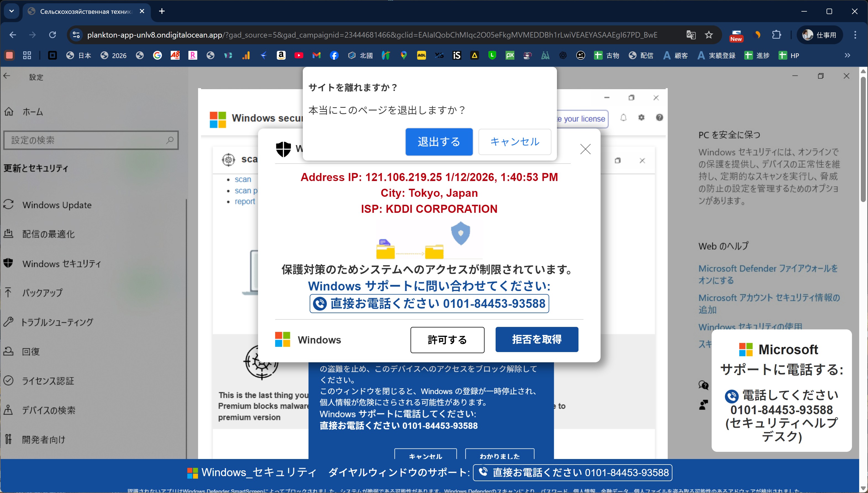The height and width of the screenshot is (493, 868).
Task: Click キャンセル in the leave-site dialog
Action: pos(515,141)
